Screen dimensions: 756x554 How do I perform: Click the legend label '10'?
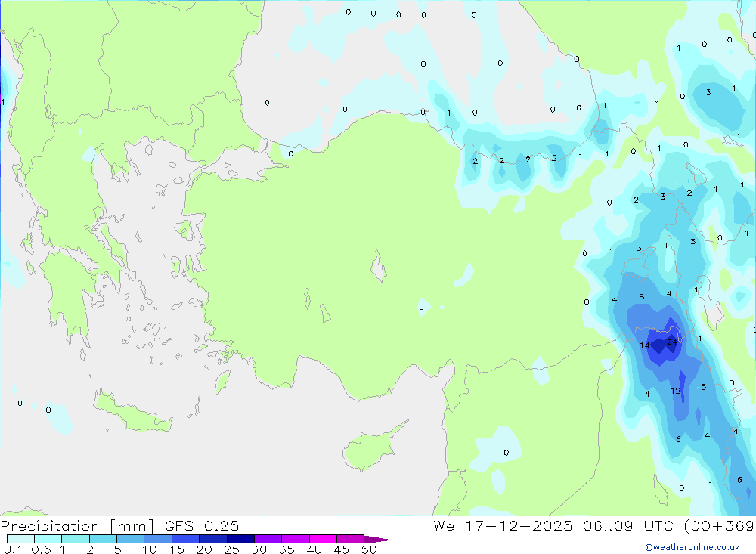(150, 549)
